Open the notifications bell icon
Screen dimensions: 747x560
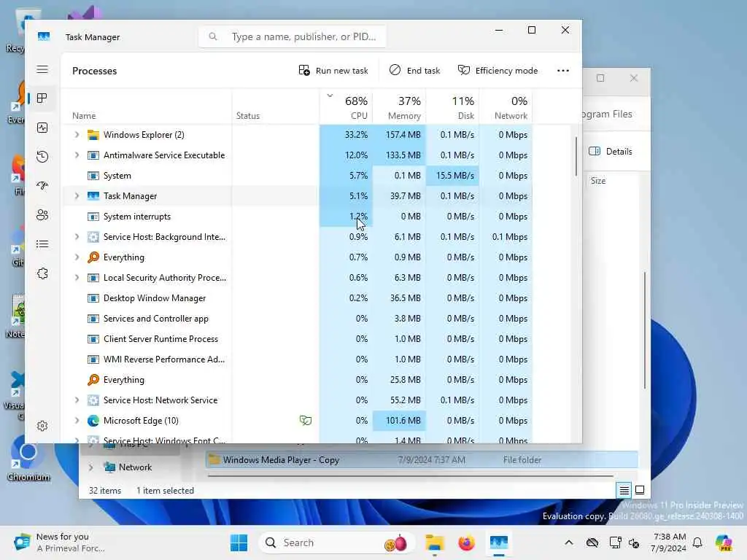pyautogui.click(x=697, y=542)
